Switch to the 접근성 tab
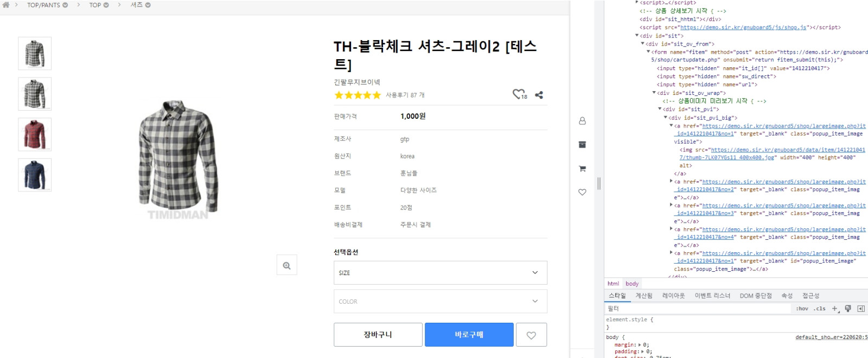Image resolution: width=868 pixels, height=358 pixels. [x=811, y=296]
